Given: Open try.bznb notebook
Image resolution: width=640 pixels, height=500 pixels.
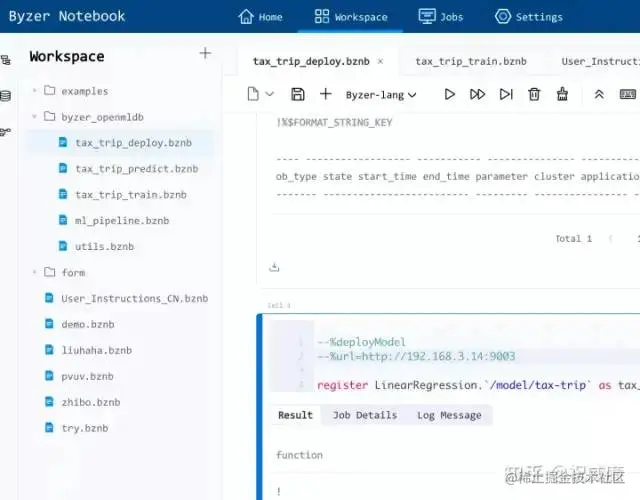Looking at the screenshot, I should click(84, 428).
